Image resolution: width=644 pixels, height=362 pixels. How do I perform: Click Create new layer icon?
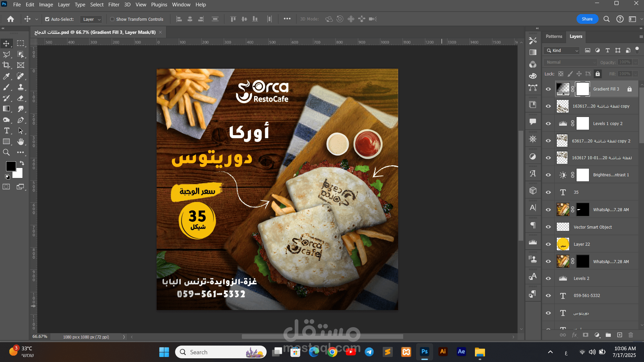pyautogui.click(x=620, y=335)
